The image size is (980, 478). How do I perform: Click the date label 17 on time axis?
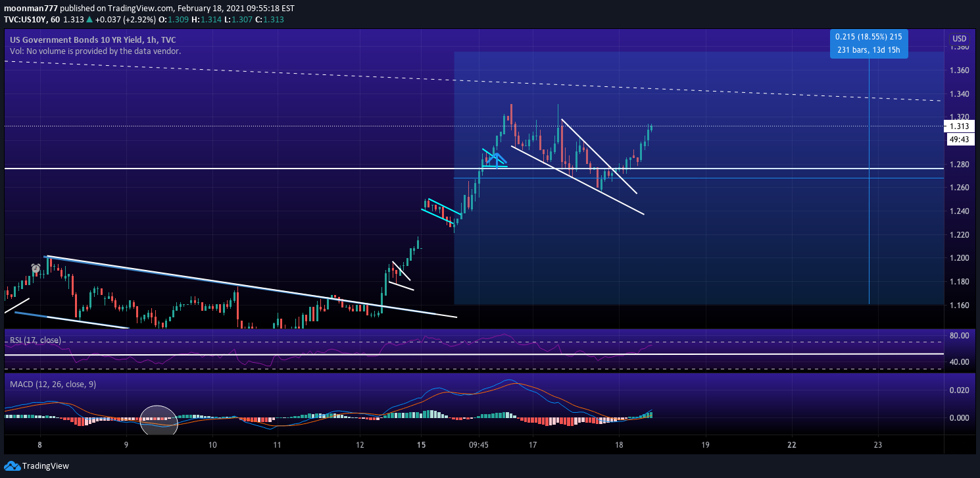pyautogui.click(x=533, y=445)
